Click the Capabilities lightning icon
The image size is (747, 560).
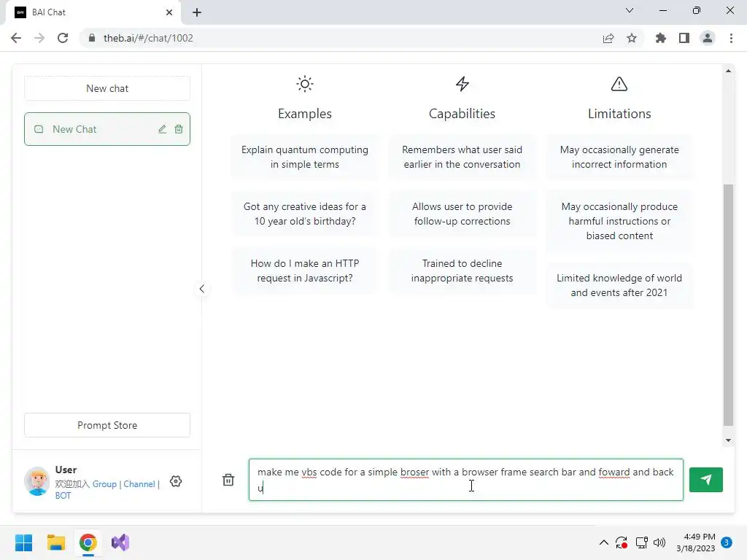pyautogui.click(x=462, y=85)
